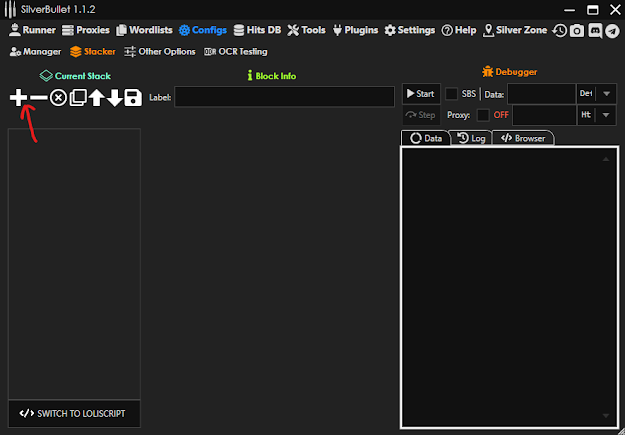Expand the proxy type dropdown arrow
This screenshot has height=435, width=625.
pos(606,115)
